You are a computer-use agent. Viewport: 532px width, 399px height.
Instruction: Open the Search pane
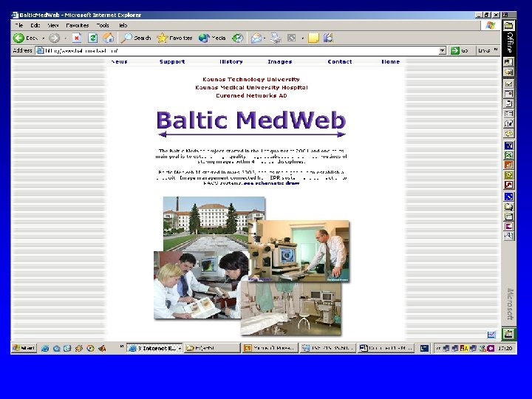pyautogui.click(x=136, y=38)
